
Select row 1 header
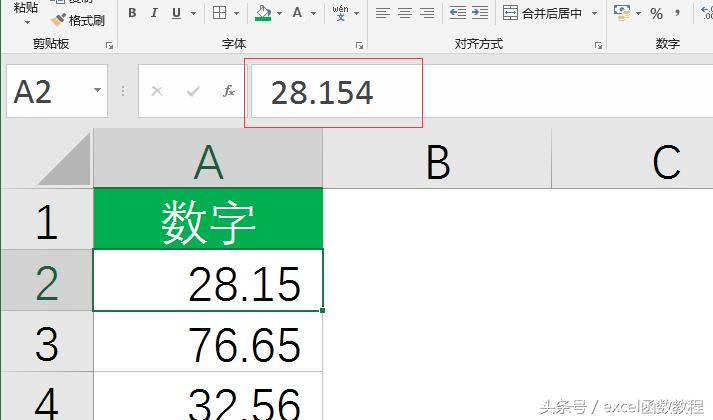(47, 219)
